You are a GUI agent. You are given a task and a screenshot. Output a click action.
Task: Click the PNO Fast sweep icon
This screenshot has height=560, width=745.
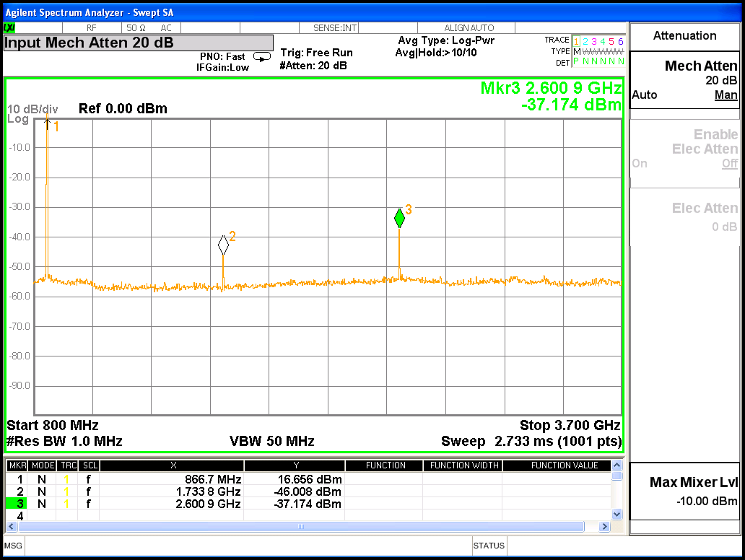click(262, 57)
